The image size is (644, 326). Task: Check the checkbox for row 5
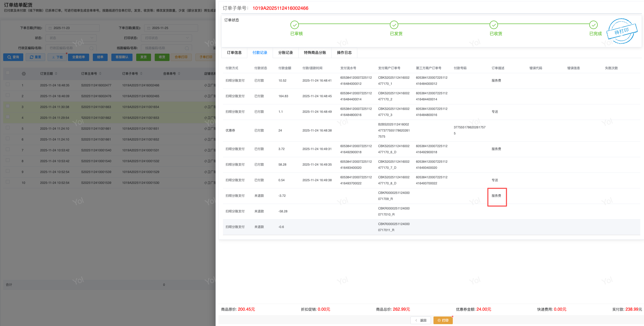tap(8, 128)
